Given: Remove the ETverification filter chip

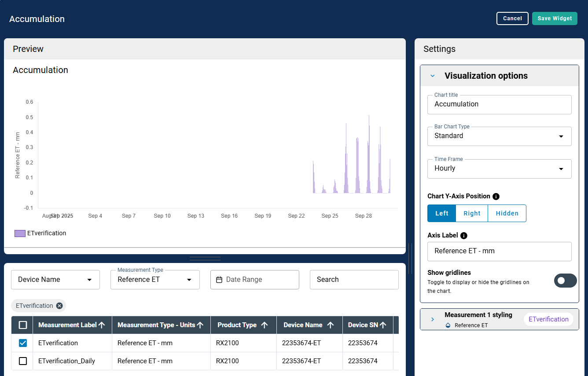Looking at the screenshot, I should click(59, 306).
